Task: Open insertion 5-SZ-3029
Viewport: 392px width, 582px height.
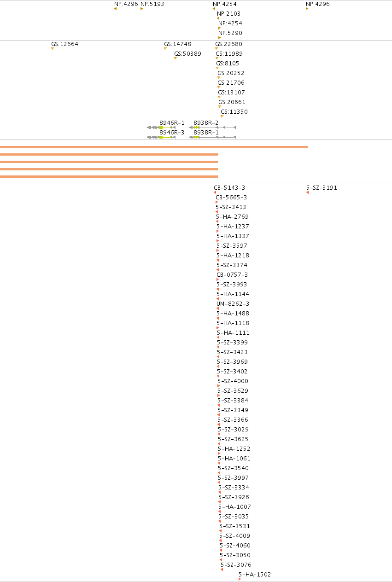Action: [x=234, y=430]
